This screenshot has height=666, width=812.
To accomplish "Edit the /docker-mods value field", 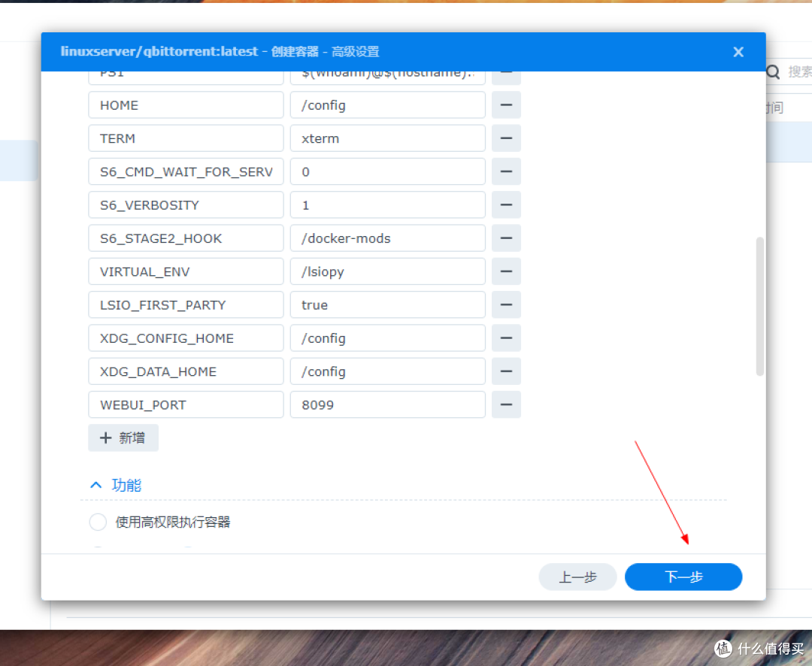I will 387,238.
